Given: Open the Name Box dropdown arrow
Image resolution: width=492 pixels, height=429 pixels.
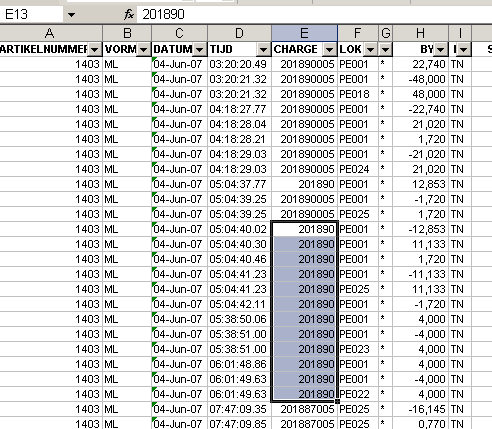Looking at the screenshot, I should pos(71,15).
